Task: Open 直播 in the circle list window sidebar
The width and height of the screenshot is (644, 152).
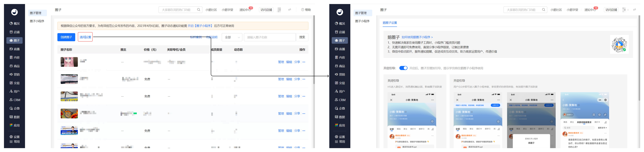Action: [14, 49]
